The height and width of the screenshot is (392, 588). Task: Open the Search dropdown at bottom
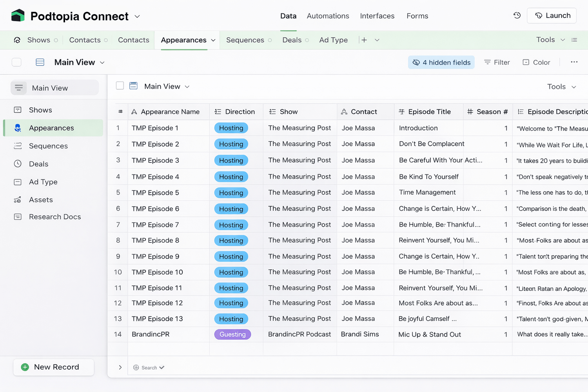pyautogui.click(x=149, y=368)
